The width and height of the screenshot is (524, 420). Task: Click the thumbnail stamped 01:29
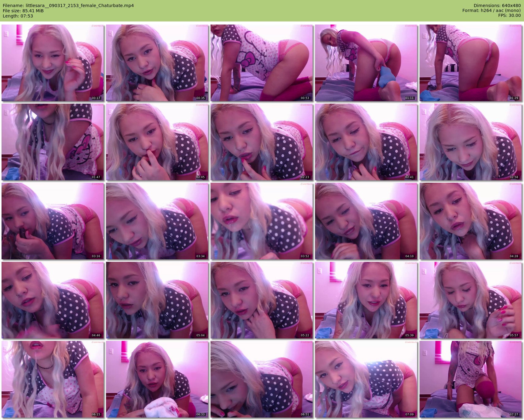point(471,63)
